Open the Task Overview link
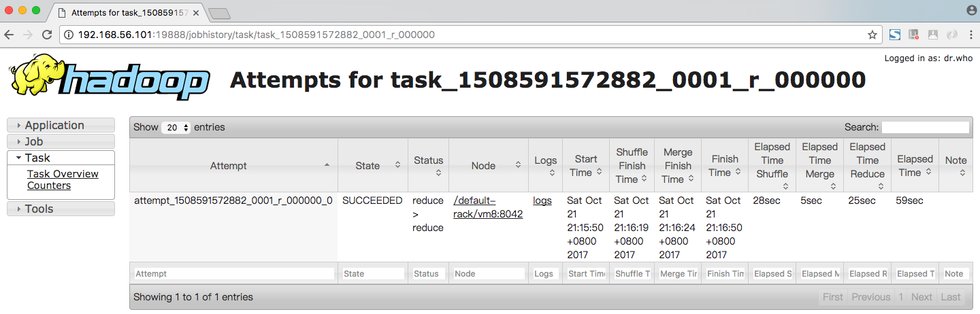Screen dimensions: 980x314 point(63,174)
